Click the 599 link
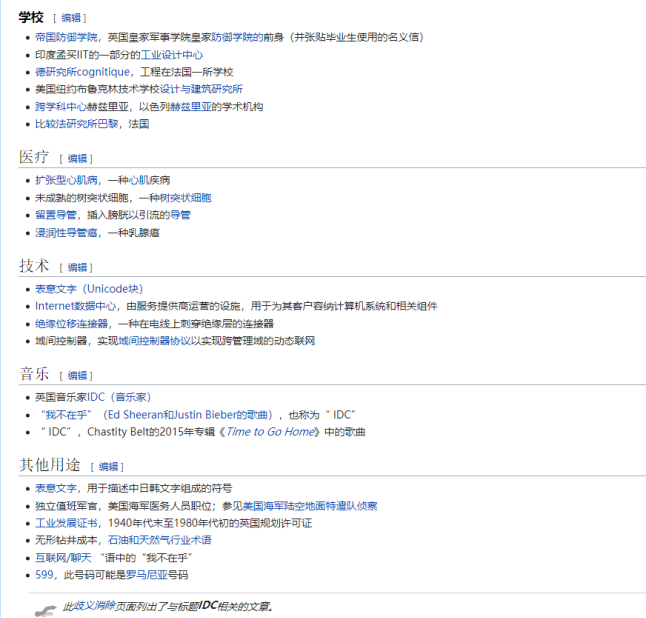Screen dimensions: 646x618 pyautogui.click(x=45, y=575)
